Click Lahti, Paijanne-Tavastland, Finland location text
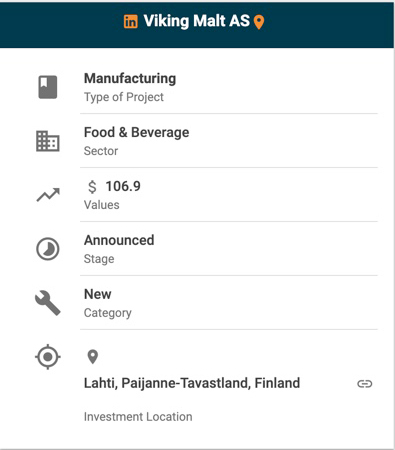Viewport: 395px width, 450px height. pyautogui.click(x=192, y=383)
